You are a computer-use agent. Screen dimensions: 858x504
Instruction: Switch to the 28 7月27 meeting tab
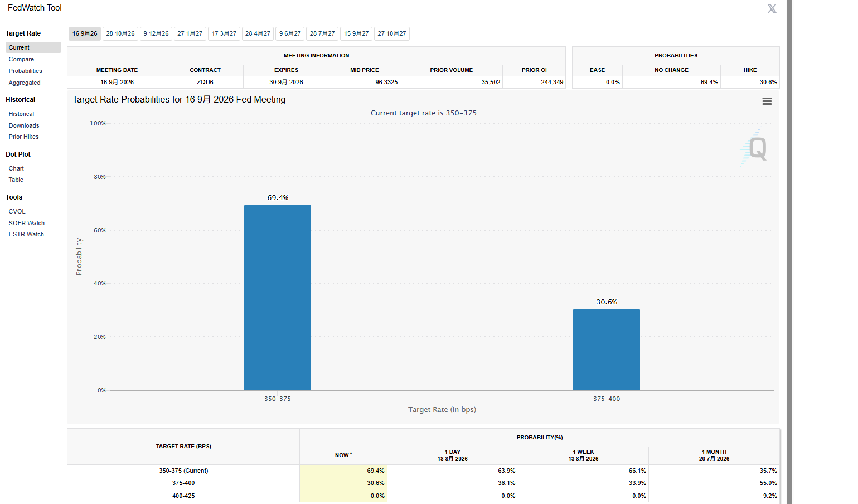coord(322,34)
